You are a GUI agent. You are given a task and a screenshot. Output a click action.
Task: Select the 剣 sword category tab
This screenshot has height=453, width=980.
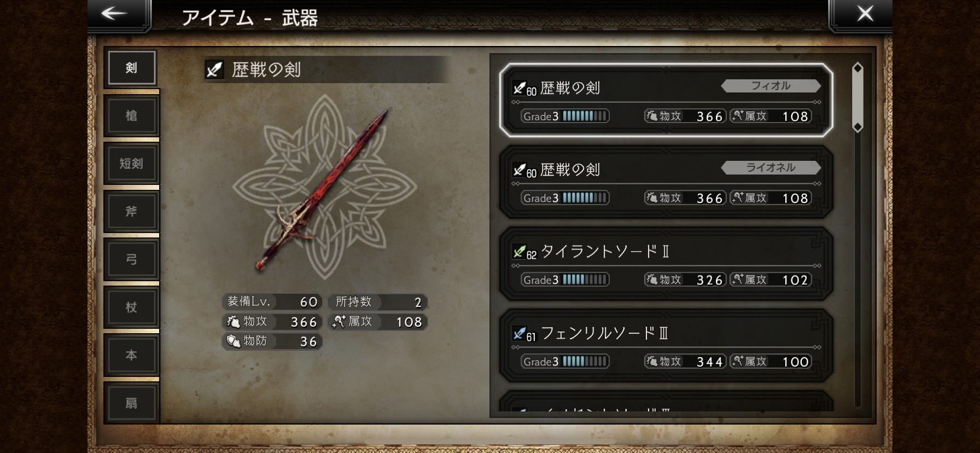tap(132, 68)
